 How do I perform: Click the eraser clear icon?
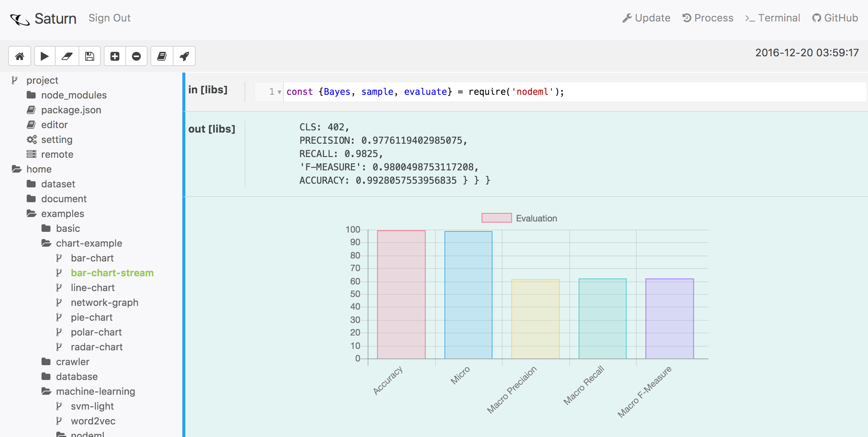67,56
